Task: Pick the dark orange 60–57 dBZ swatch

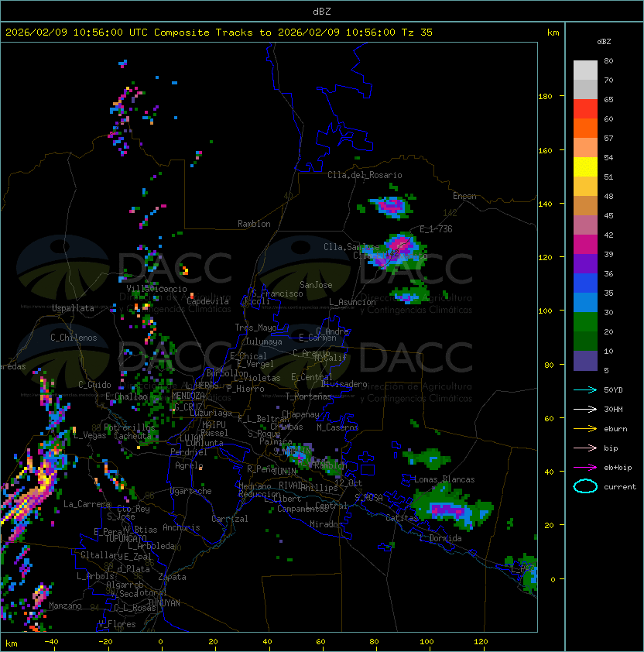Action: pos(585,128)
